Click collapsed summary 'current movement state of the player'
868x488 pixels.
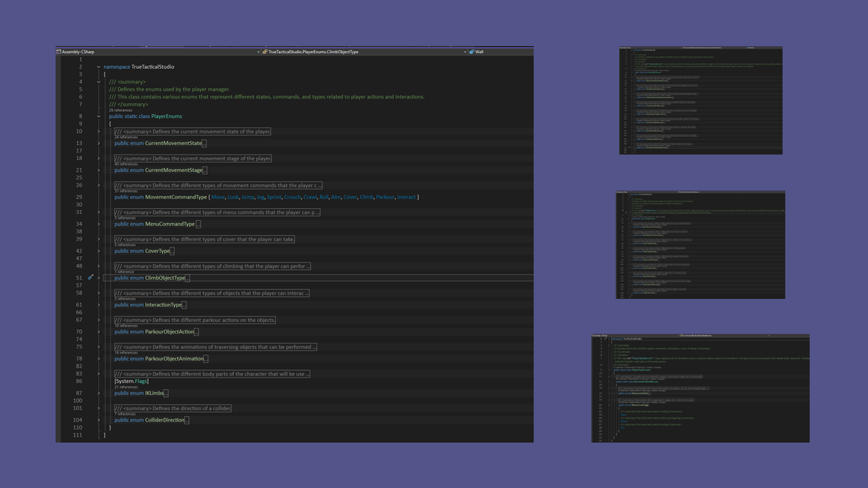pyautogui.click(x=193, y=131)
